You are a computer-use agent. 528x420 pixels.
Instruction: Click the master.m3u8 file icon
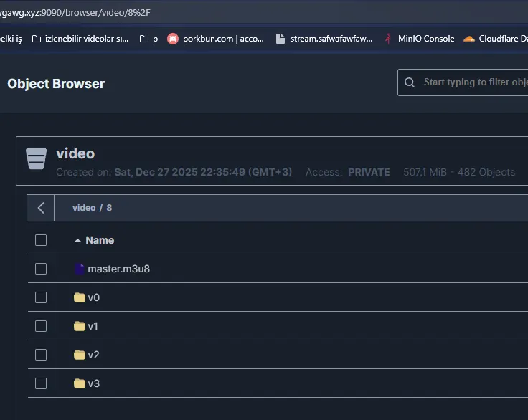[x=80, y=269]
